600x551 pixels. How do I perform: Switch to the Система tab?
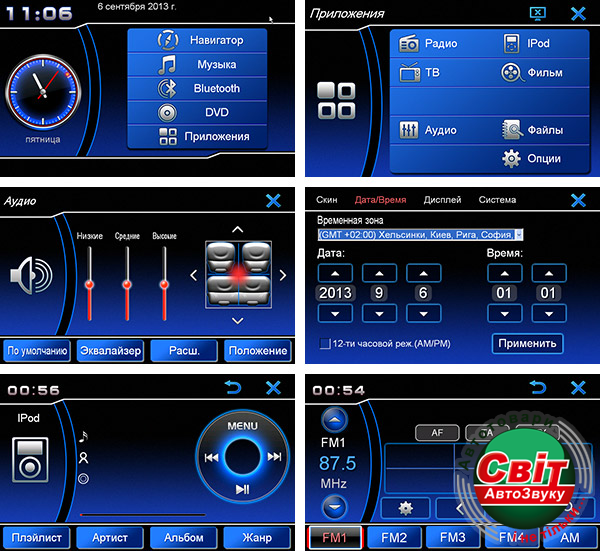click(x=497, y=200)
